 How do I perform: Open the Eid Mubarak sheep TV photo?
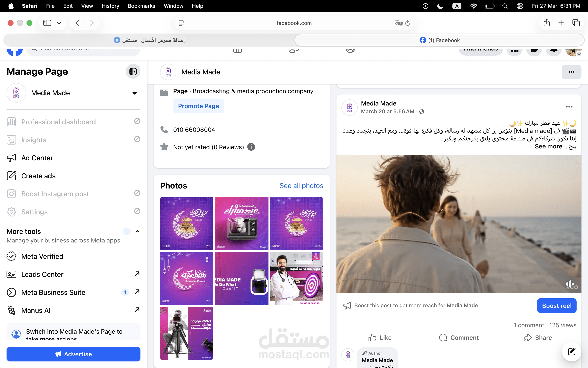click(x=242, y=223)
